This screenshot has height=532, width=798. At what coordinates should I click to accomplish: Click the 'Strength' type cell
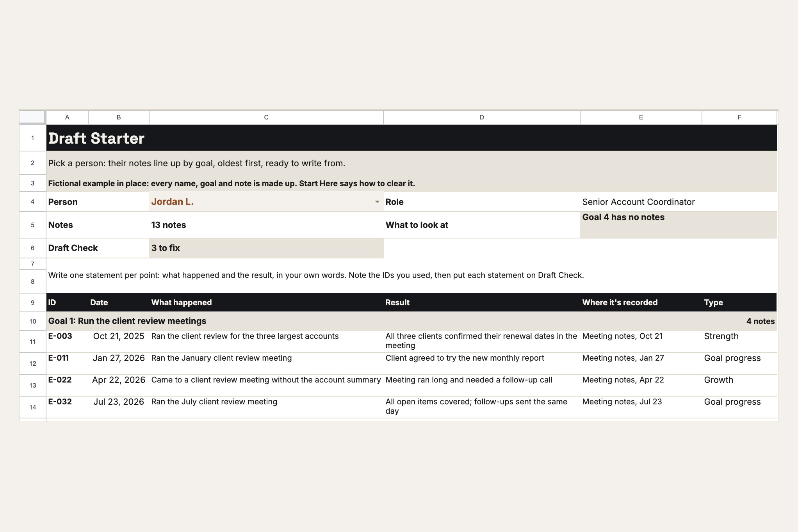point(739,342)
